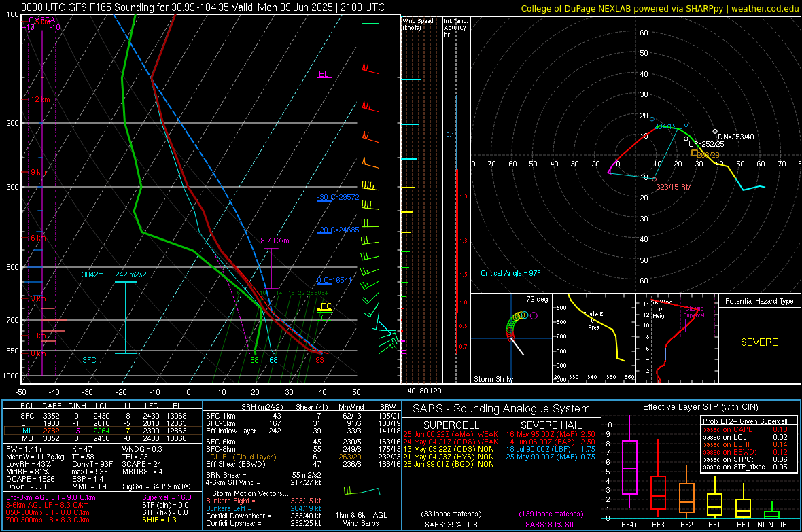Click the orange mean-wind square on hodograph
The width and height of the screenshot is (802, 532).
coord(694,153)
